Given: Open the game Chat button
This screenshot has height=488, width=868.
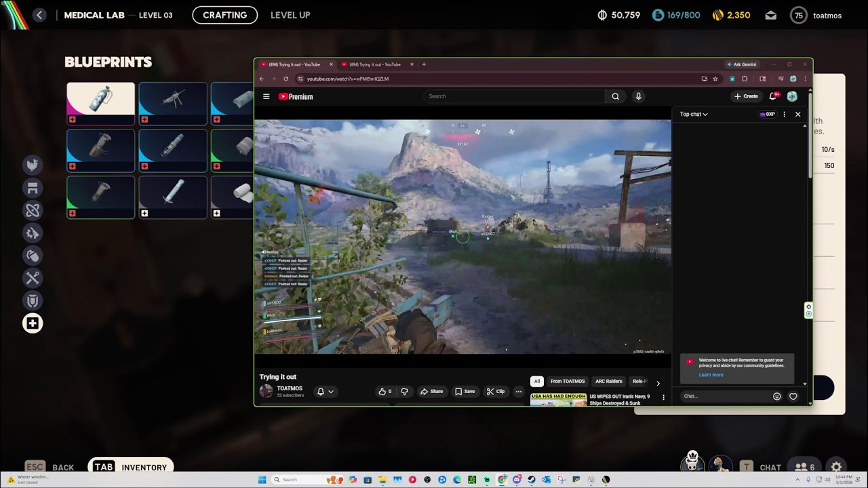Looking at the screenshot, I should click(760, 467).
